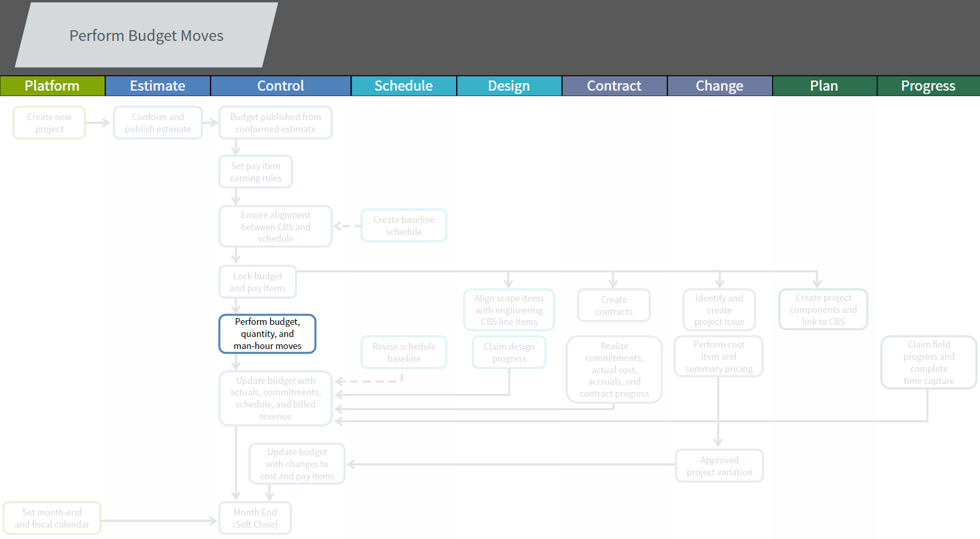This screenshot has width=980, height=539.
Task: Select highlighted Perform budget, quantity, man-hour moves box
Action: pyautogui.click(x=267, y=334)
